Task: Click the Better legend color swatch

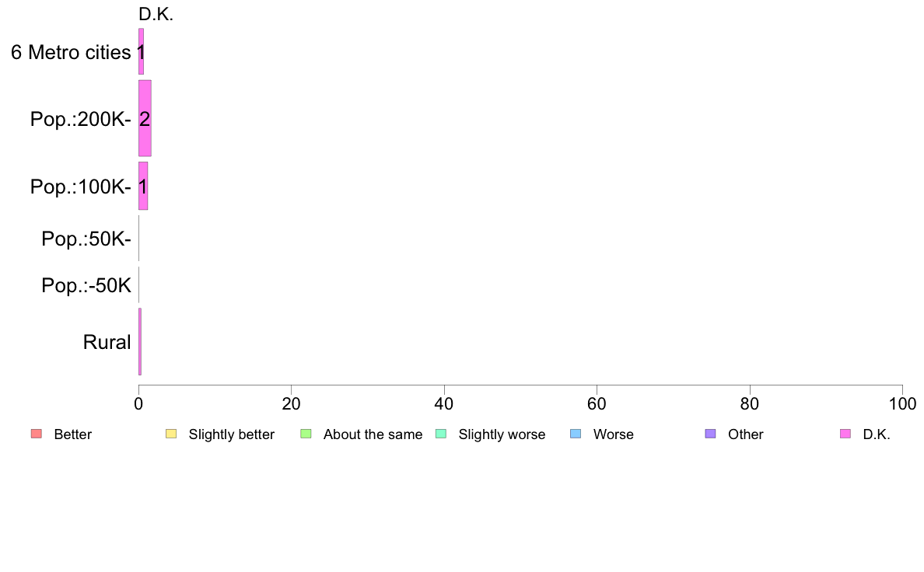Action: [37, 434]
